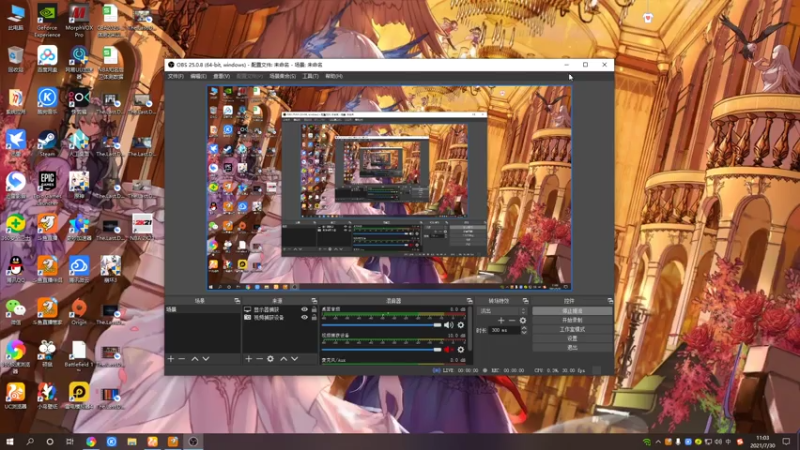Viewport: 800px width, 450px height.
Task: Open Origin desktop shortcut
Action: [79, 311]
